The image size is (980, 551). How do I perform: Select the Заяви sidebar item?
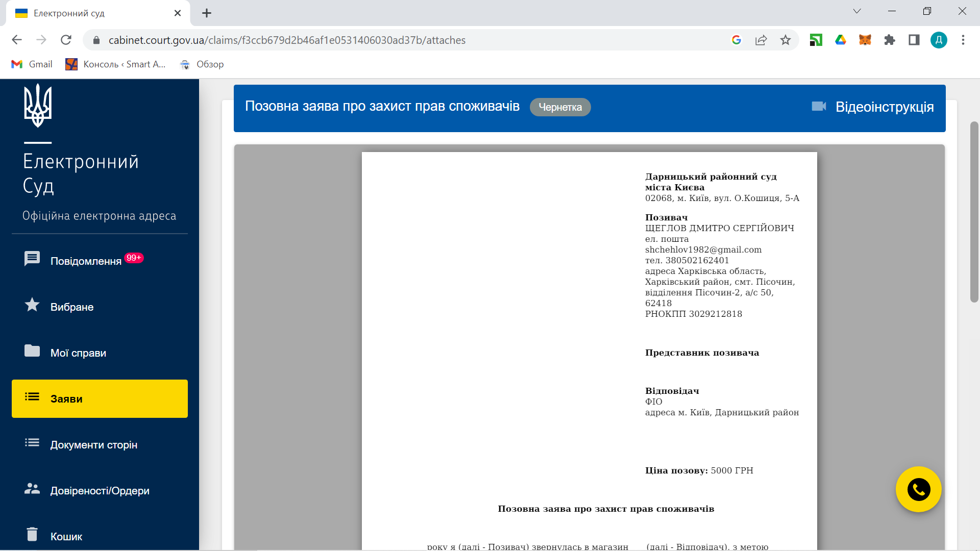coord(100,398)
